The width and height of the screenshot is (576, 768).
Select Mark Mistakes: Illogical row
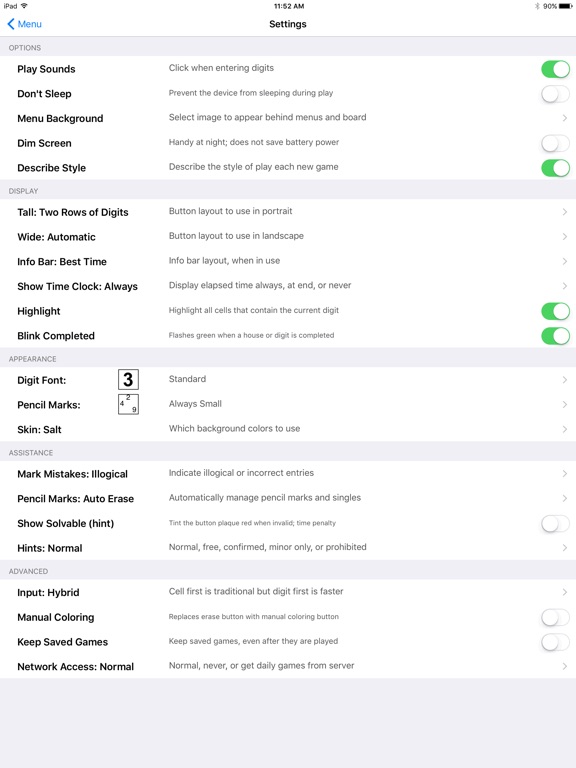[288, 474]
